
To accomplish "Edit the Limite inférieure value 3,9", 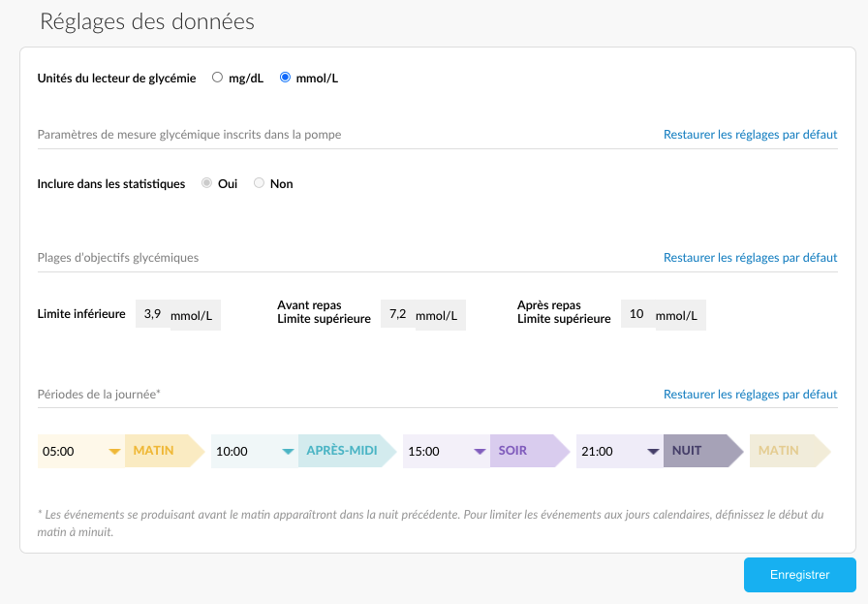I will pos(153,314).
